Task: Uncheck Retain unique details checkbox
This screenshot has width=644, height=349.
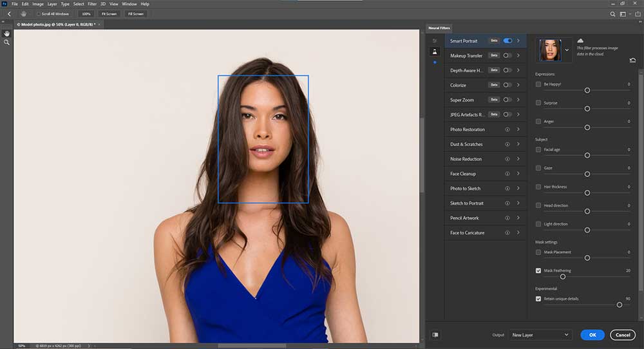Action: 538,299
